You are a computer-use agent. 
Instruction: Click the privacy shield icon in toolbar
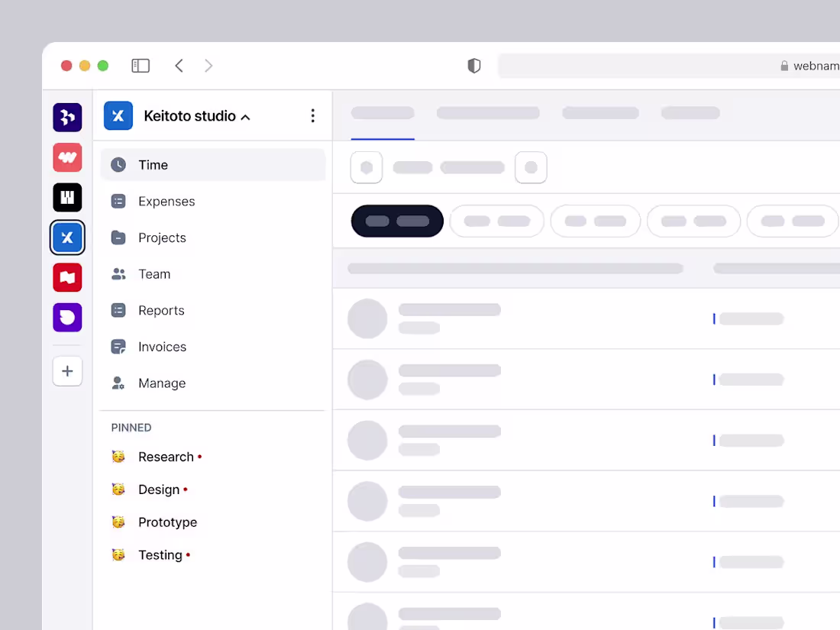pyautogui.click(x=474, y=66)
